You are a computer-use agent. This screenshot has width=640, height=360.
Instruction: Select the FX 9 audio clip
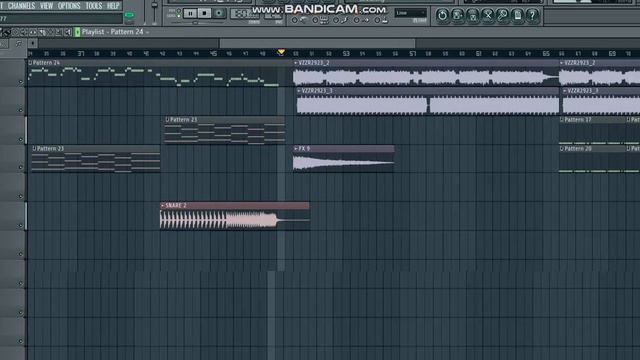pos(343,158)
